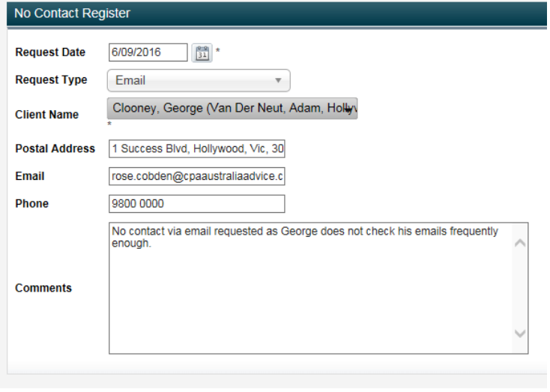Click the Phone field showing 9800 0000
550x392 pixels.
[x=198, y=205]
